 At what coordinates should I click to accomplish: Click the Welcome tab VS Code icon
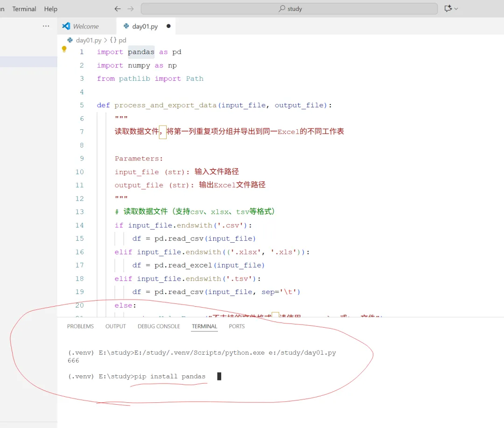66,26
